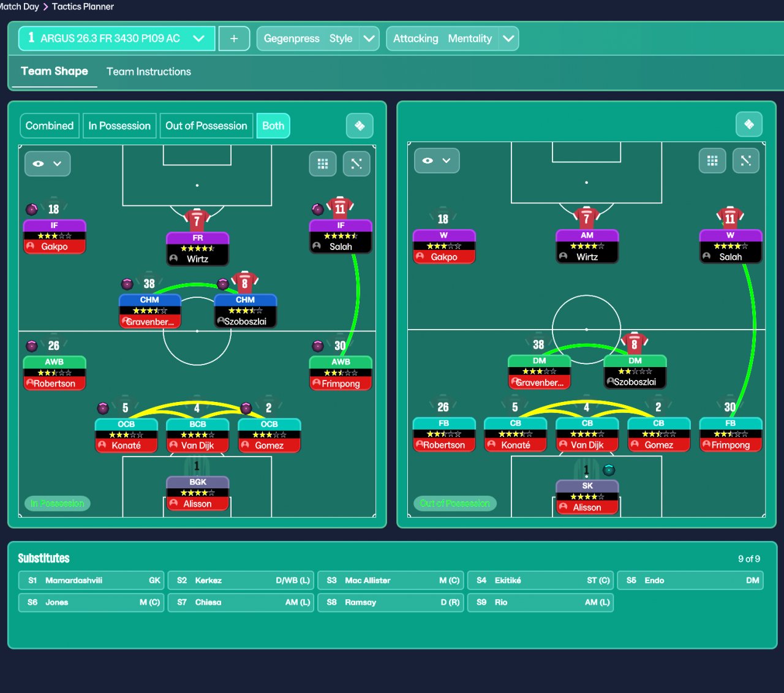Select Van Dijk's BCB role card

coord(197,435)
